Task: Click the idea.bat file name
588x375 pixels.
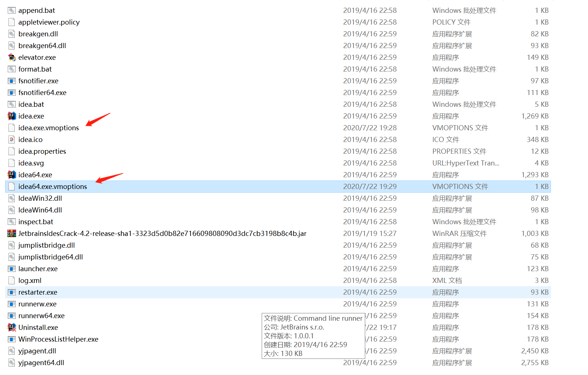Action: click(x=31, y=104)
